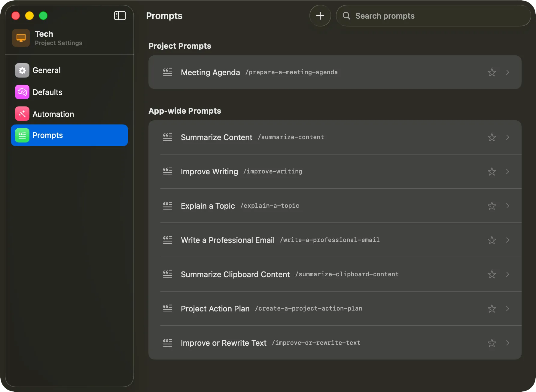Go to the Automation section

pyautogui.click(x=69, y=114)
